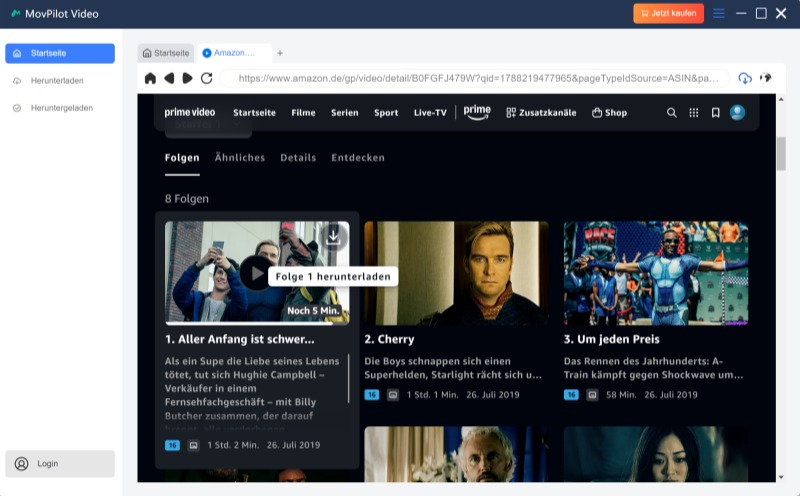
Task: Click the Um jeden Preis episode thumbnail
Action: (656, 273)
